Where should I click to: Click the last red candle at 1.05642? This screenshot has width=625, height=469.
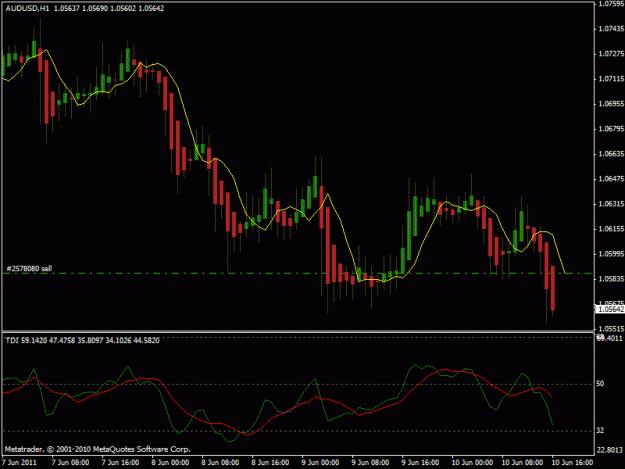tap(553, 288)
